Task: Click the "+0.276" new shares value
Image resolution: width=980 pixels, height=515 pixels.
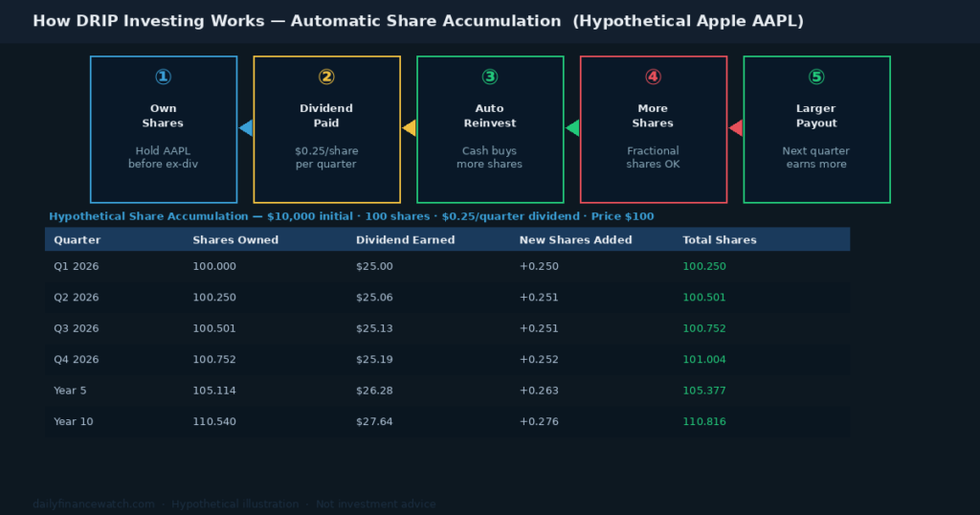Action: point(539,422)
